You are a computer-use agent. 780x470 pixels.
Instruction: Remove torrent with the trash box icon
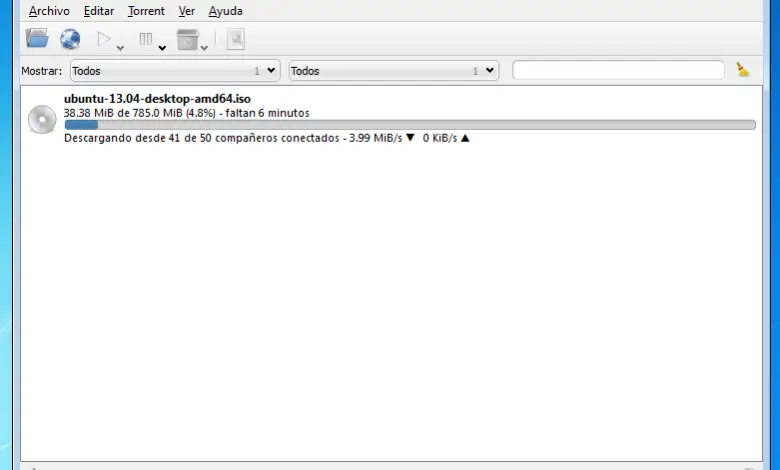pyautogui.click(x=188, y=39)
